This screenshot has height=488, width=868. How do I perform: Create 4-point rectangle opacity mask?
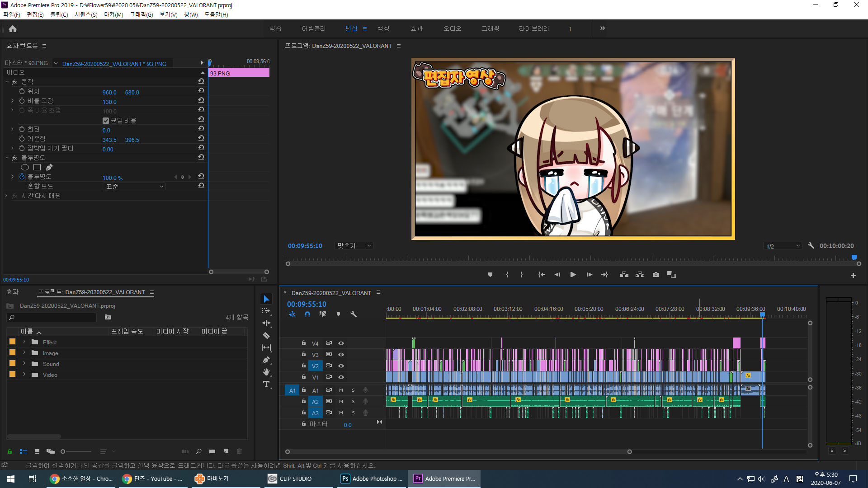click(37, 167)
